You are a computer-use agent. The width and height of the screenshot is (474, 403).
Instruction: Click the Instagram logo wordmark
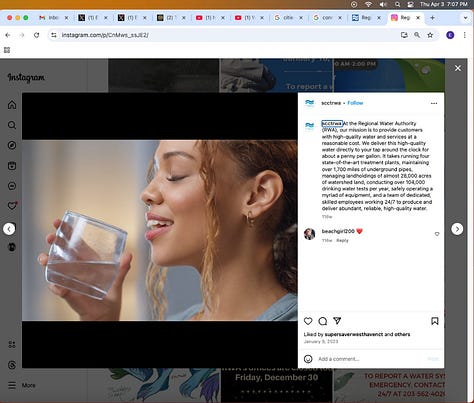pyautogui.click(x=26, y=78)
